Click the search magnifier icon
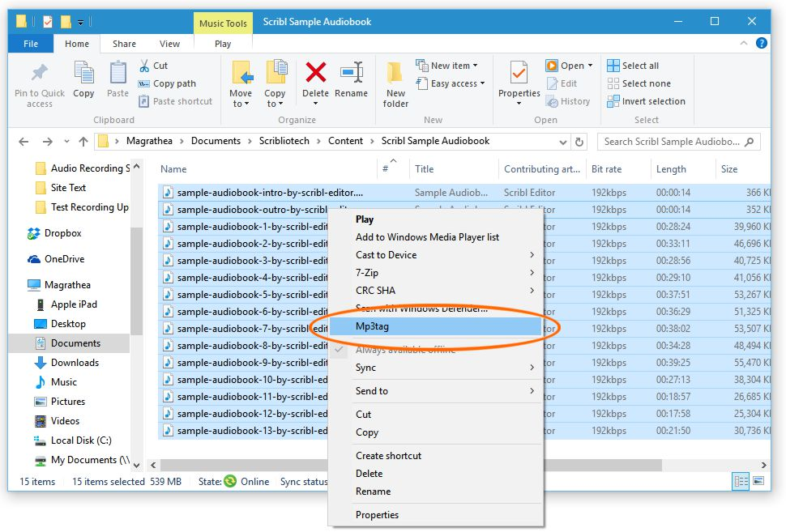The width and height of the screenshot is (786, 532). point(750,142)
